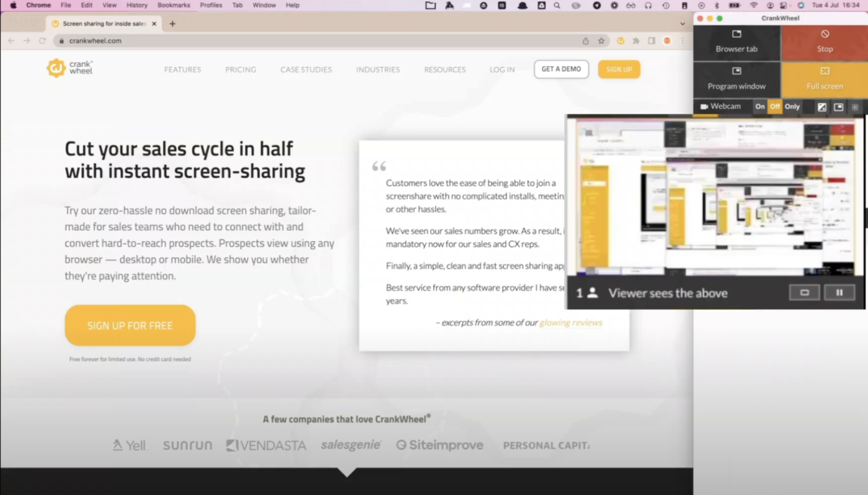Select Full screen sharing mode
This screenshot has width=868, height=495.
[x=825, y=79]
